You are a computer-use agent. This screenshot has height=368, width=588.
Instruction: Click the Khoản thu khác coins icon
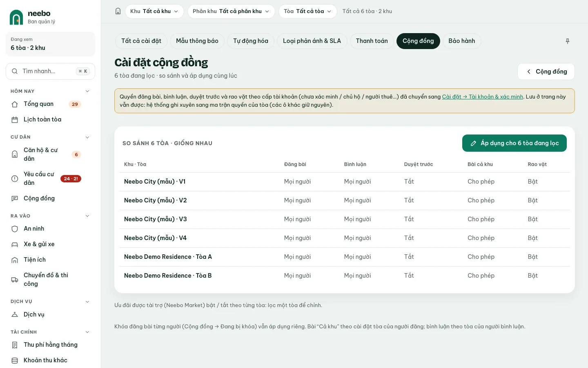15,361
